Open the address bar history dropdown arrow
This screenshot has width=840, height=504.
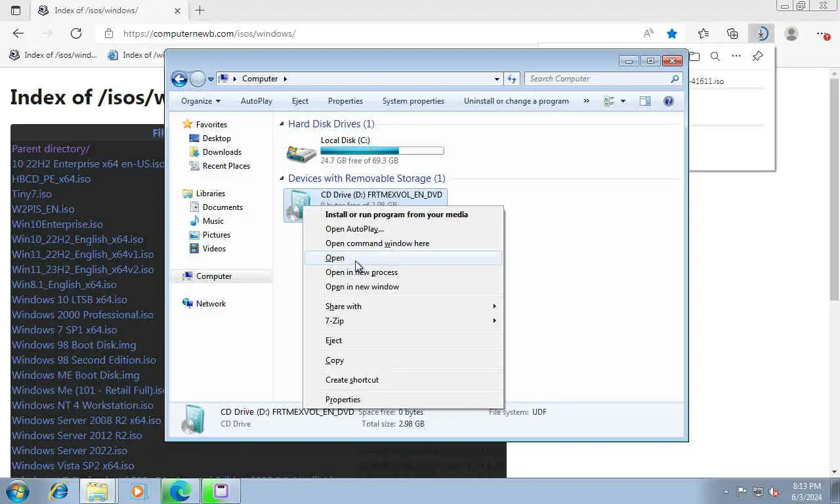[x=497, y=79]
